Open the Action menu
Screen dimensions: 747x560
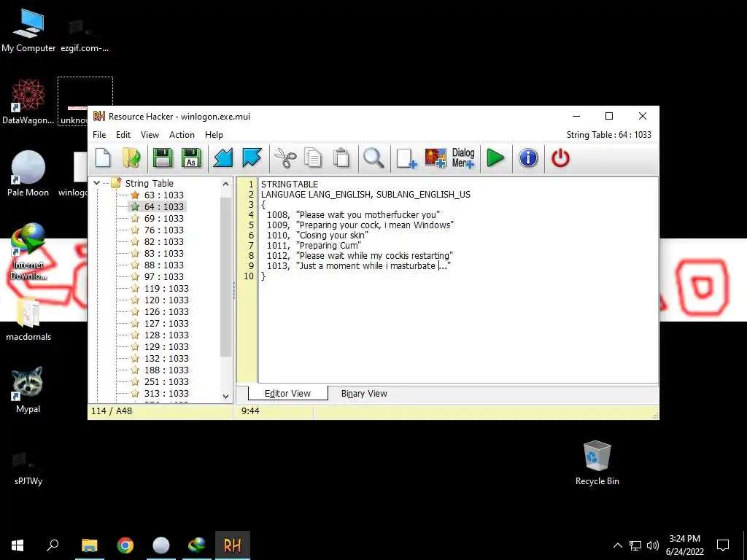pos(182,135)
